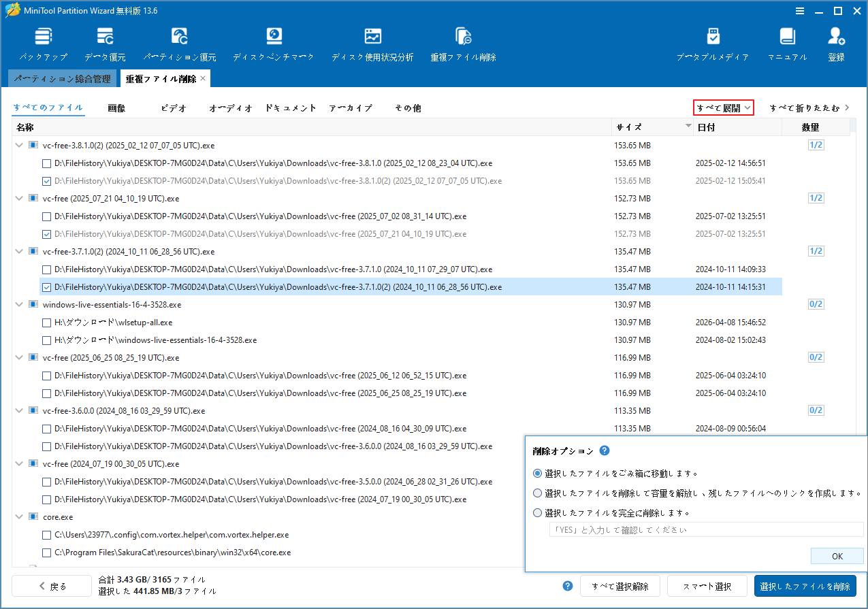Collapse the vc-free (2025_06_25 08_25_19 UTC).exe group

pos(19,357)
